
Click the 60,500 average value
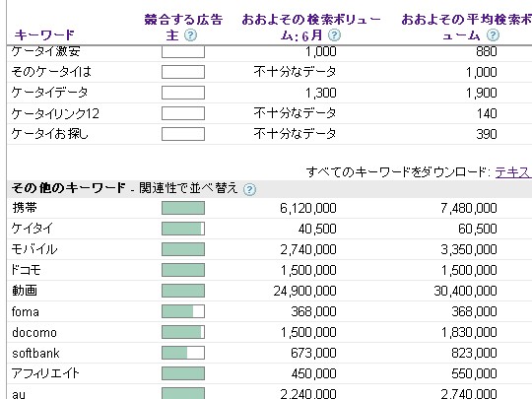[478, 229]
